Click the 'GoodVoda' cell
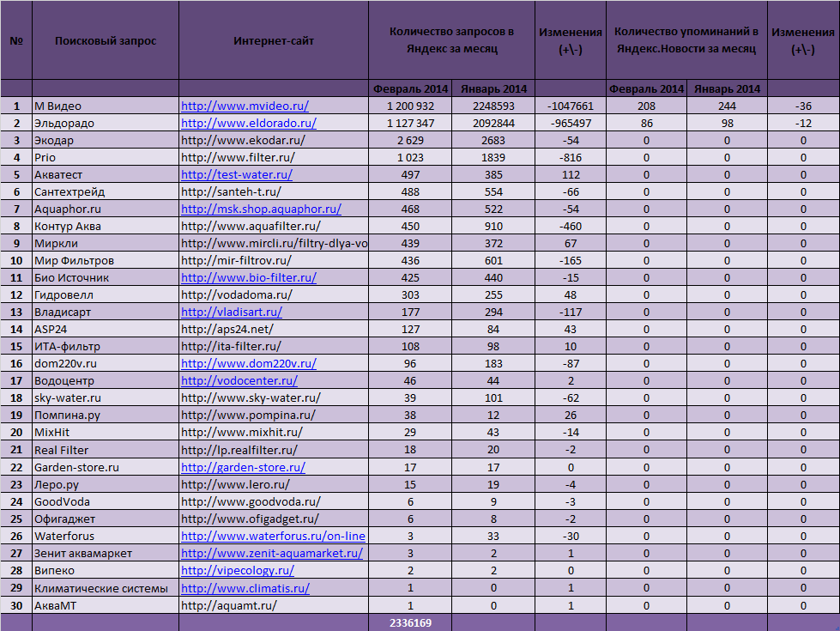 tap(106, 502)
